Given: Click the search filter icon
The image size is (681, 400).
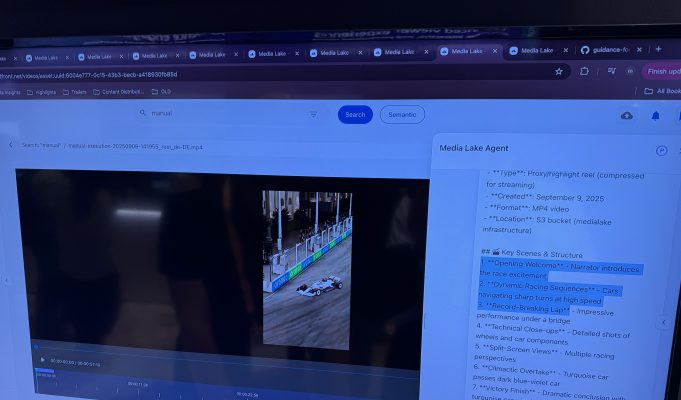Looking at the screenshot, I should pos(313,114).
